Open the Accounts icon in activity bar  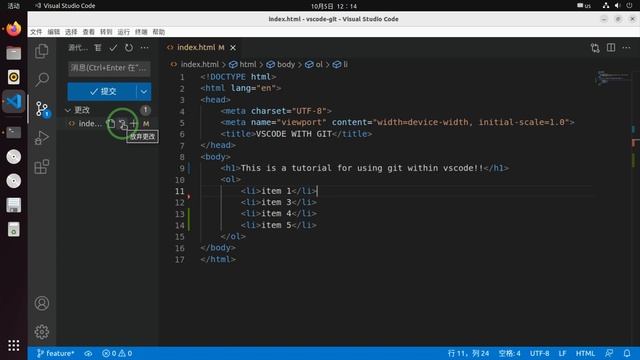pyautogui.click(x=42, y=303)
